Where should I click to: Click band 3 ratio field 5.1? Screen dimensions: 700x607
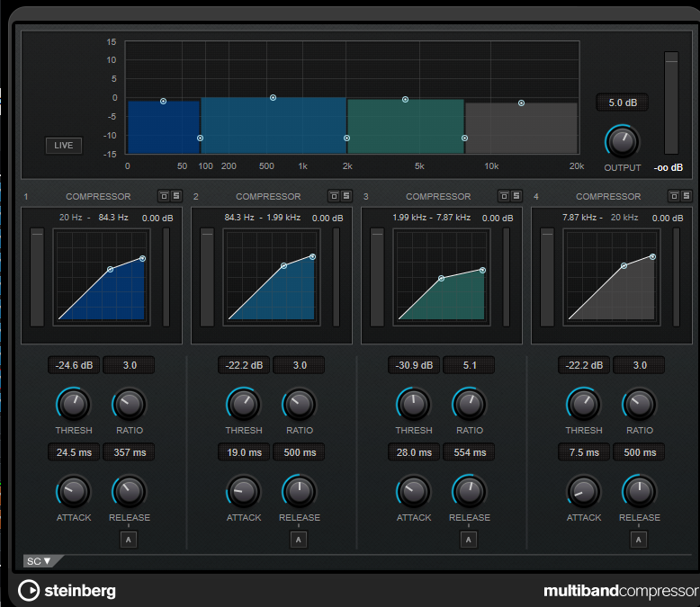coord(470,365)
